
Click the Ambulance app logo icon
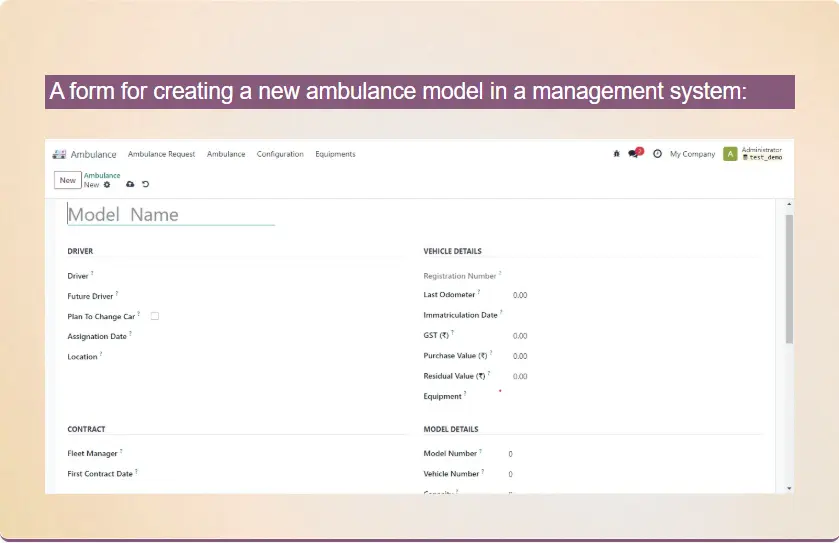click(59, 154)
